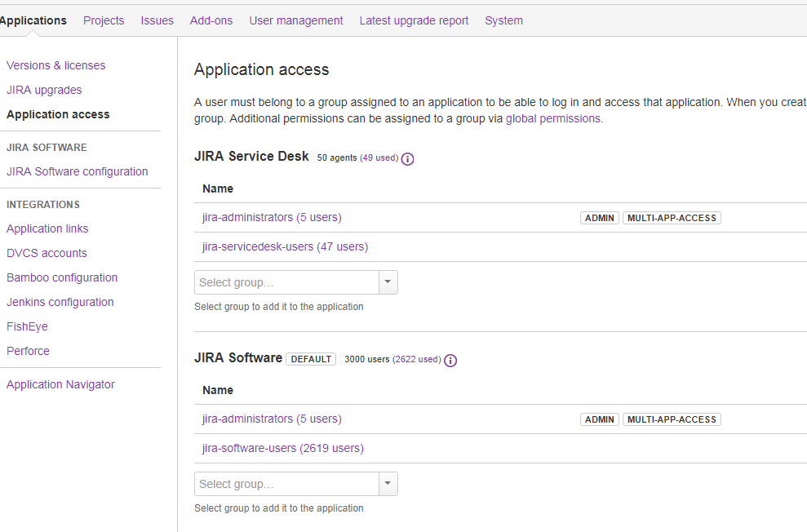Focus the JIRA Service Desk Select group field
The image size is (807, 532).
click(286, 282)
